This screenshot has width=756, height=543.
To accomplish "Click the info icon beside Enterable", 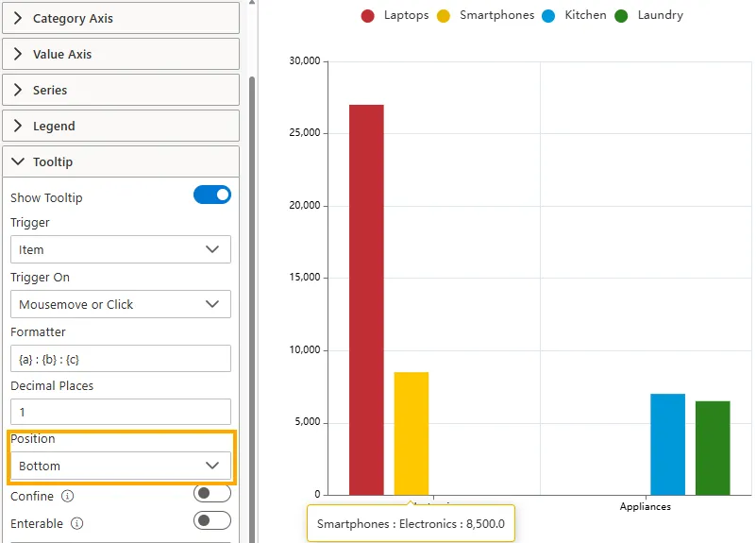I will [x=77, y=523].
